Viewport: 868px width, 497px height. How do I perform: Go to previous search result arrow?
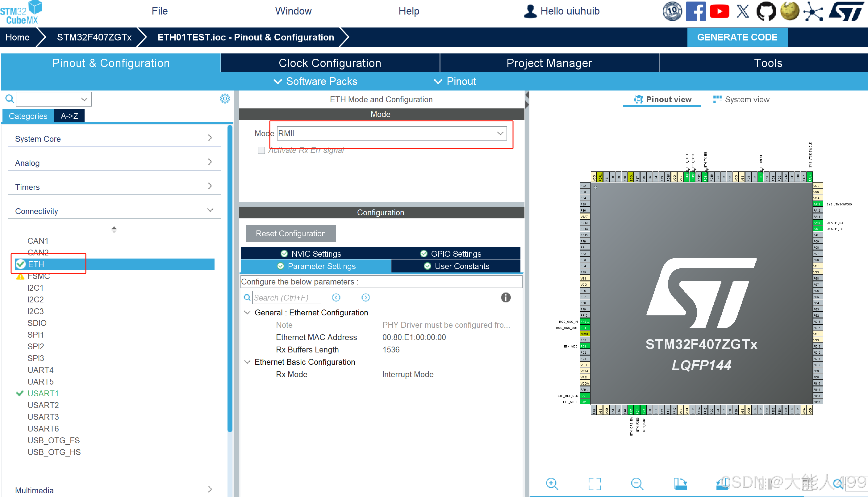point(336,297)
